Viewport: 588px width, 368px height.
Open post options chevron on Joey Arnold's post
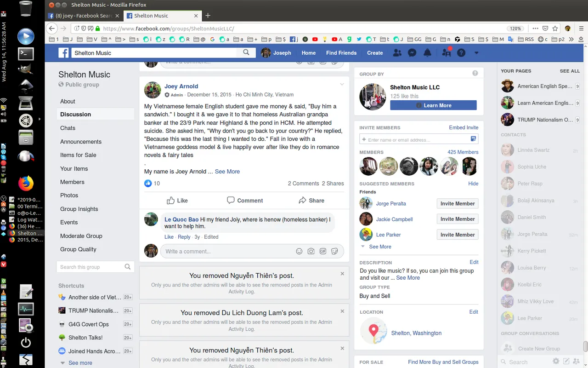point(342,84)
